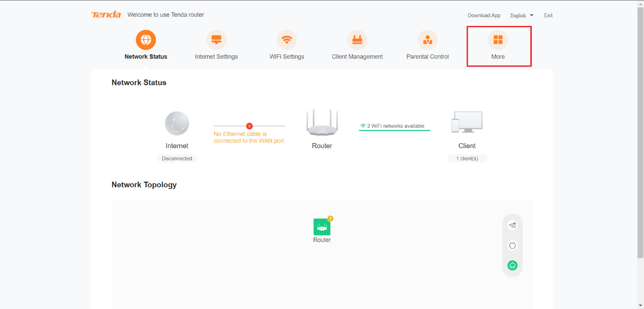This screenshot has width=644, height=309.
Task: Click the Router image in Network Status
Action: (x=322, y=123)
